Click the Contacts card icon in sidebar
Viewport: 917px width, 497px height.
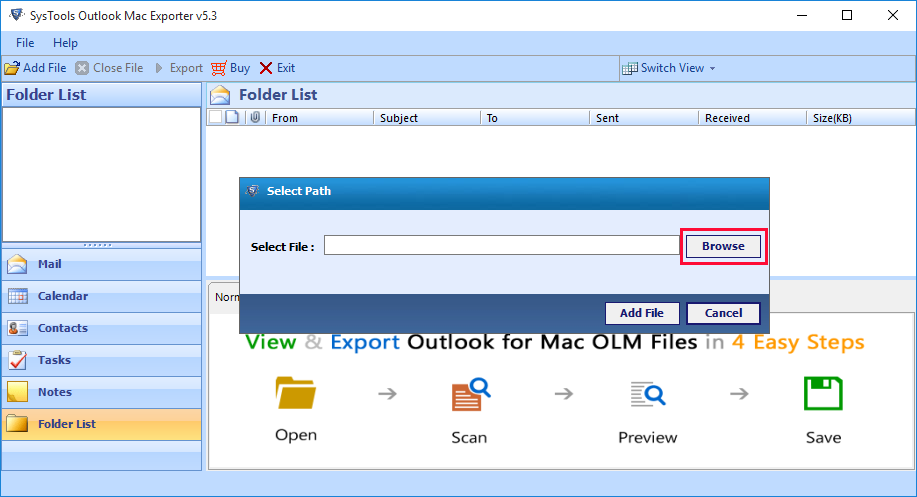tap(18, 329)
